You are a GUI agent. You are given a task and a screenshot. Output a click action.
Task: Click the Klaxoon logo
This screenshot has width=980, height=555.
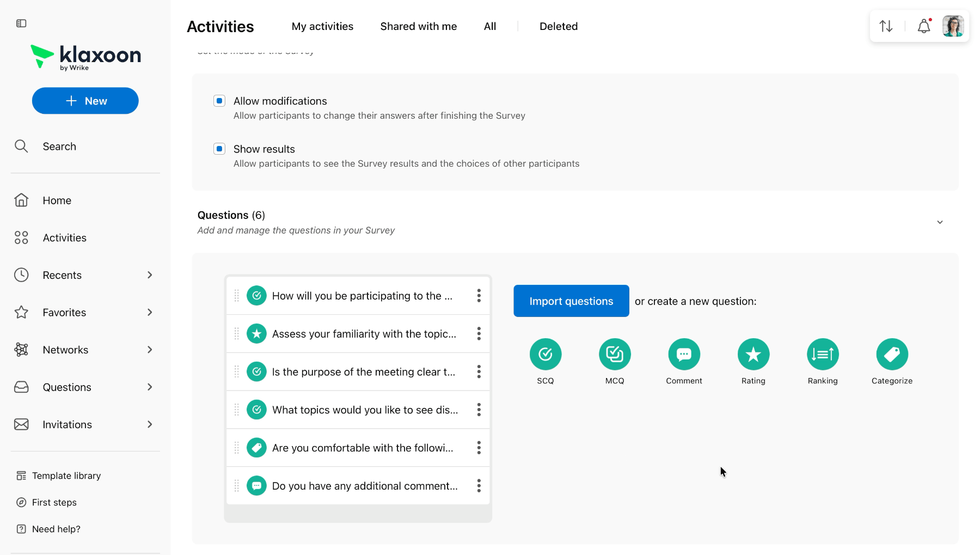click(x=85, y=57)
